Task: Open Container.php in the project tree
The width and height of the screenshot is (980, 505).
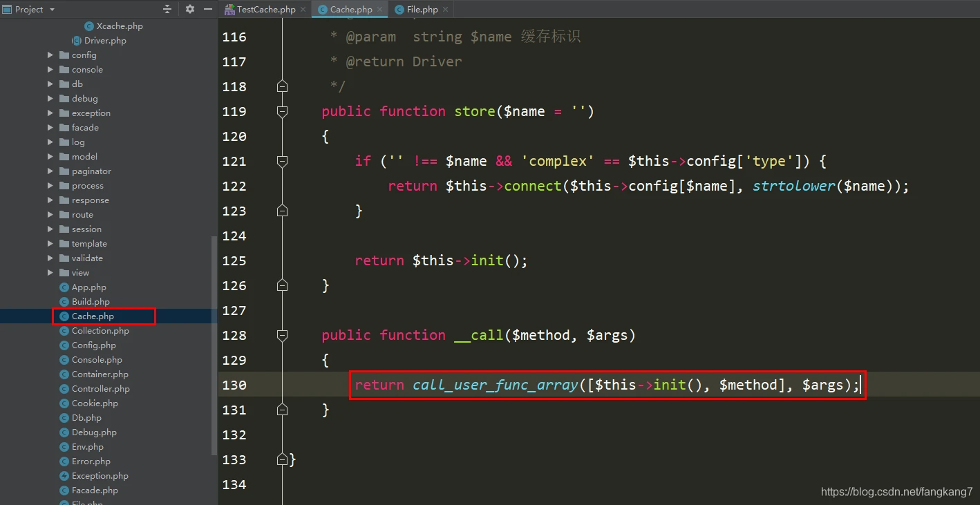Action: click(100, 374)
